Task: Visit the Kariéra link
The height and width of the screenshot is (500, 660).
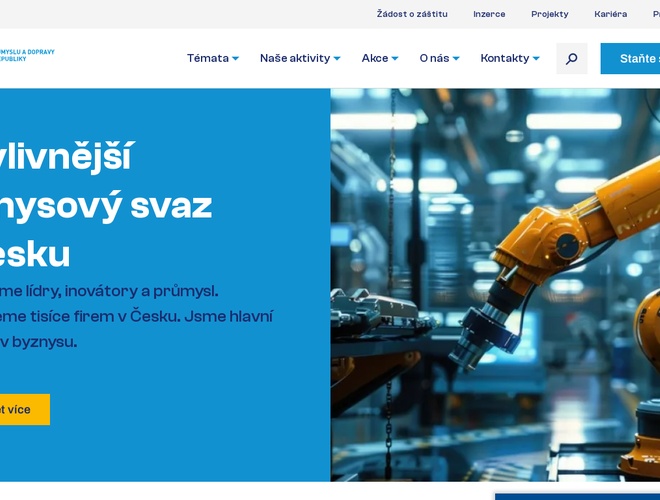Action: [610, 14]
